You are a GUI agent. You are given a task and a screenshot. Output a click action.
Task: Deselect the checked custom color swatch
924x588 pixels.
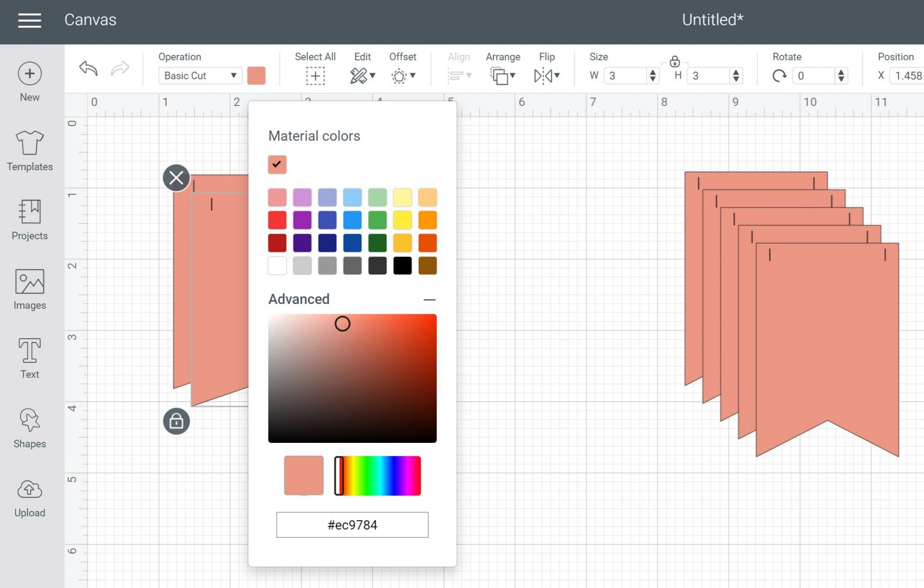tap(277, 164)
